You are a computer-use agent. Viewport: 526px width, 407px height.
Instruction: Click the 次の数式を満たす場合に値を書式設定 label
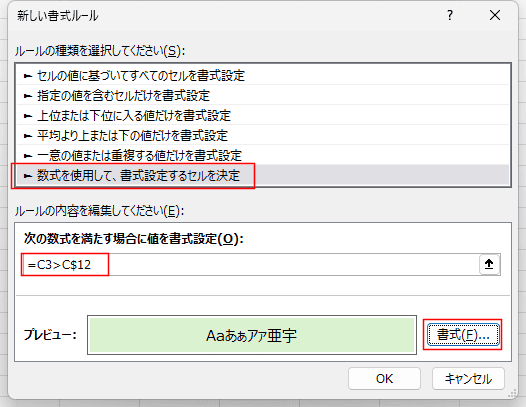click(x=134, y=239)
